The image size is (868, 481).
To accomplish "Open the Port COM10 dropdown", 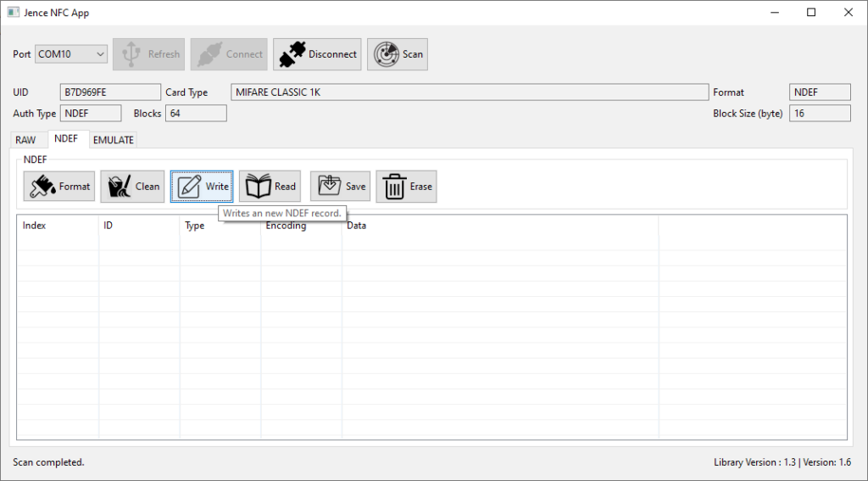I will pos(71,54).
